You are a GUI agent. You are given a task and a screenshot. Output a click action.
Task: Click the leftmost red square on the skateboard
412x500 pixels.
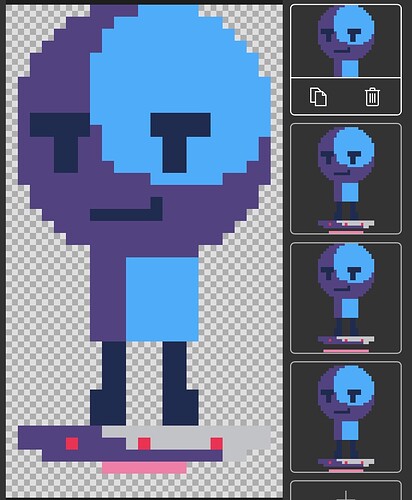point(72,444)
